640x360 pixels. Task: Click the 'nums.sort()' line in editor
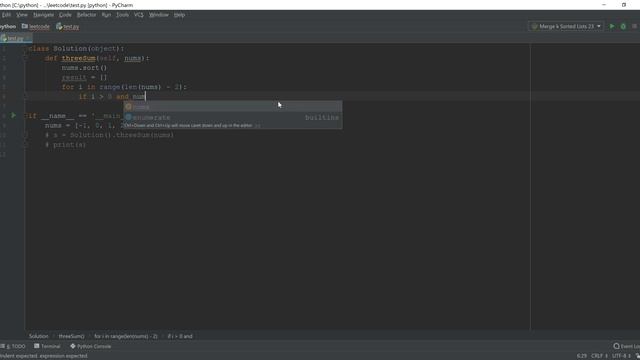click(x=84, y=68)
